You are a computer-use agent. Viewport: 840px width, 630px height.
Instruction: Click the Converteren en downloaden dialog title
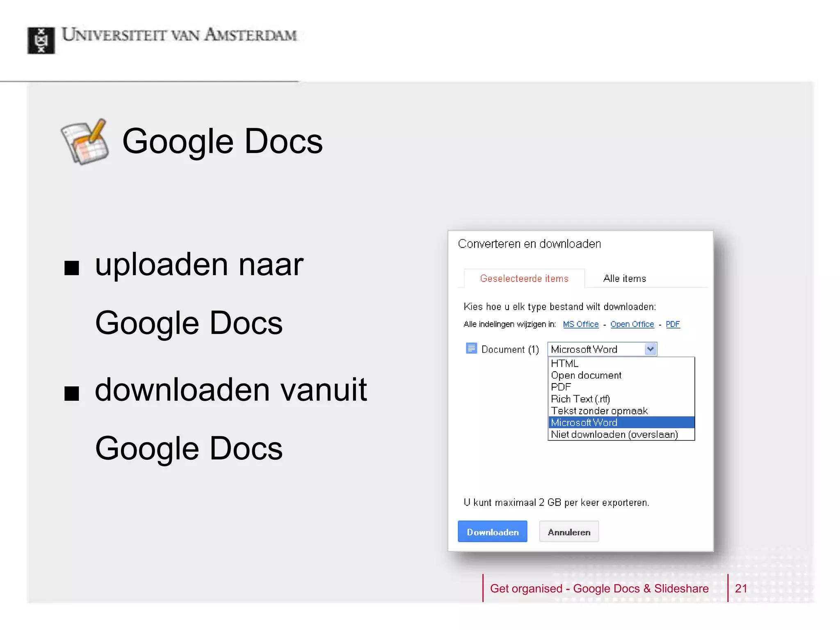coord(529,244)
